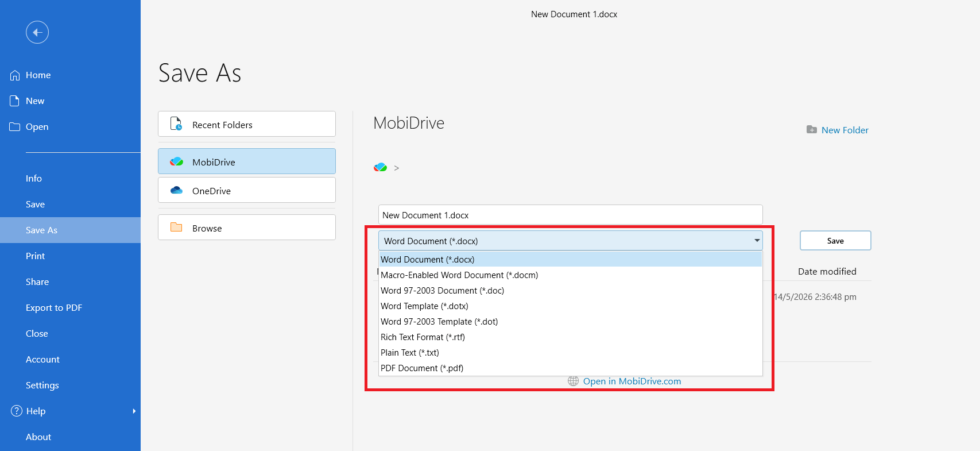
Task: Expand the Help submenu arrow
Action: tap(134, 411)
